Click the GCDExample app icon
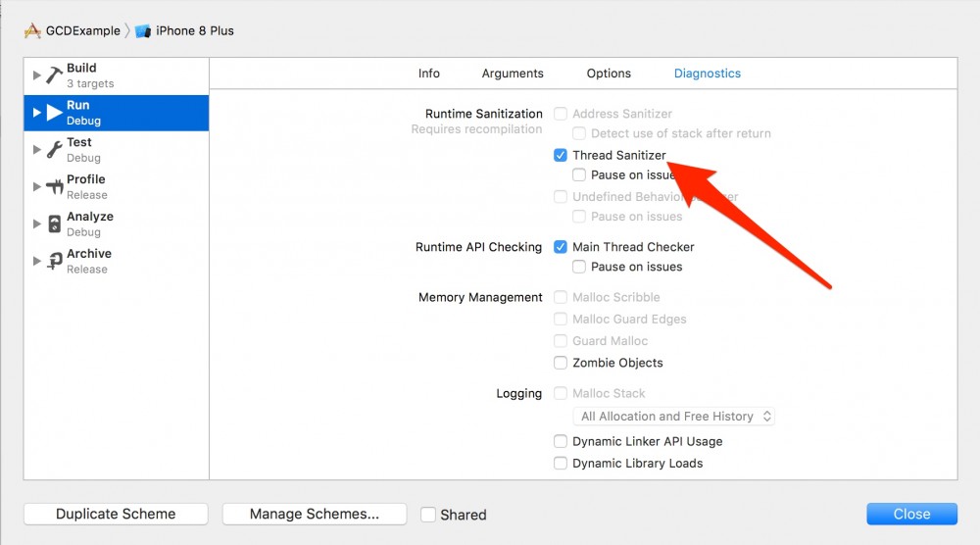980x545 pixels. [32, 30]
